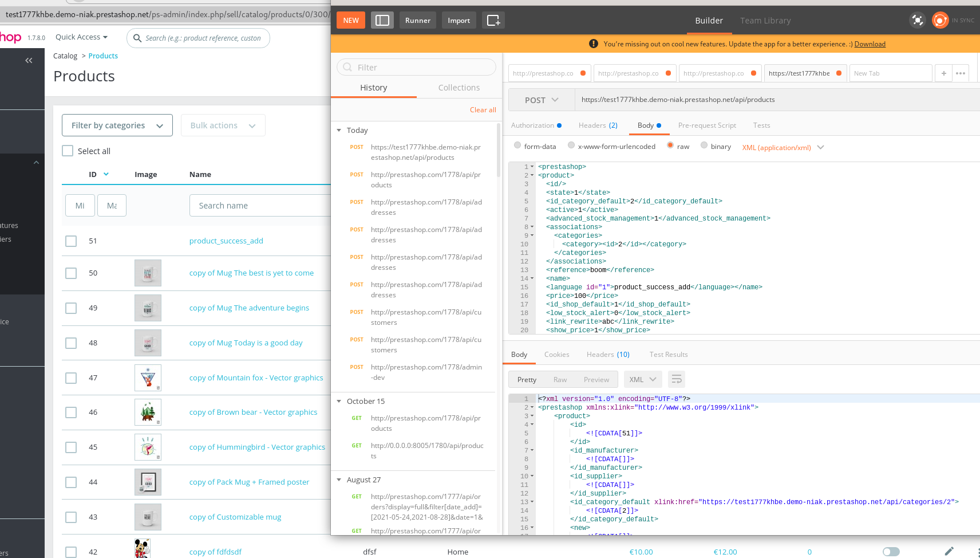Enable the toggle switch on the dfsf product row

(x=891, y=552)
